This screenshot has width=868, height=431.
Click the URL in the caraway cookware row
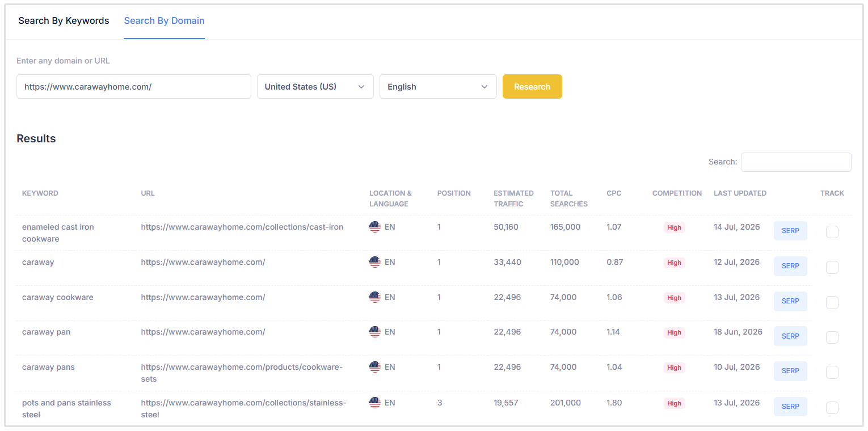click(203, 297)
